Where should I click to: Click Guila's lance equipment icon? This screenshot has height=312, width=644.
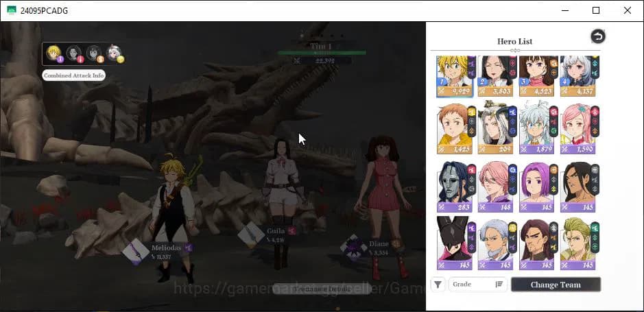click(x=251, y=235)
